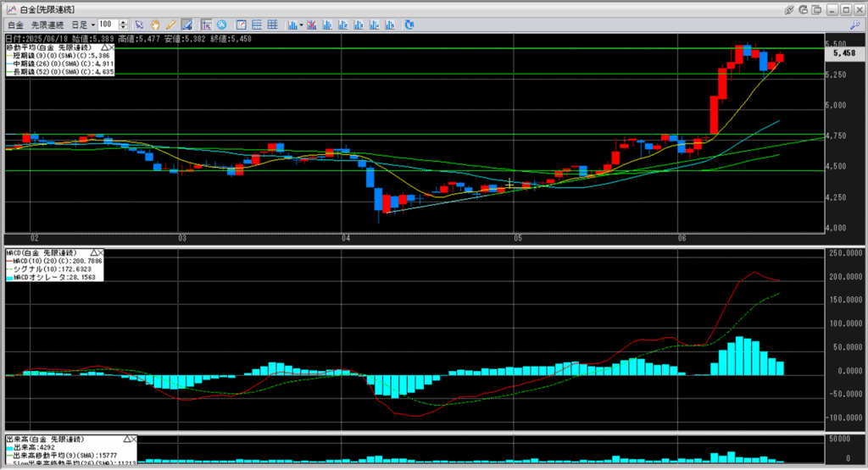868x470 pixels.
Task: Click the circular reload icon in the toolbar
Action: [x=409, y=25]
